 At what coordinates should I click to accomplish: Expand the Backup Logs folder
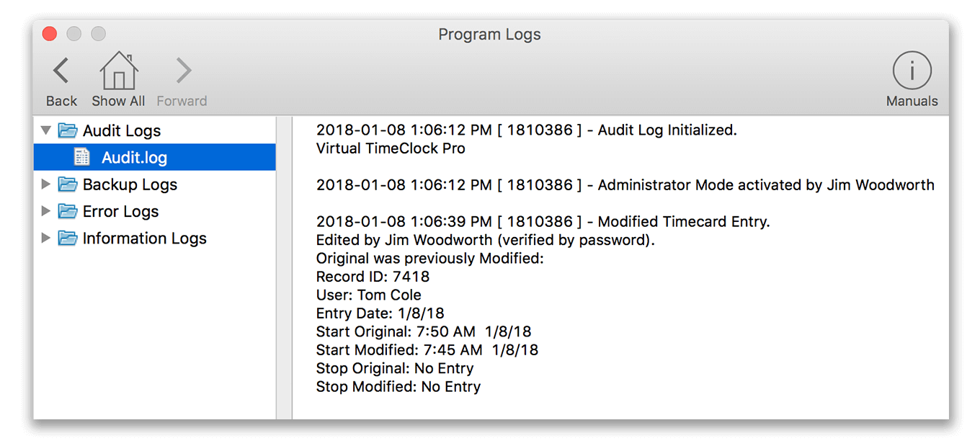coord(45,184)
